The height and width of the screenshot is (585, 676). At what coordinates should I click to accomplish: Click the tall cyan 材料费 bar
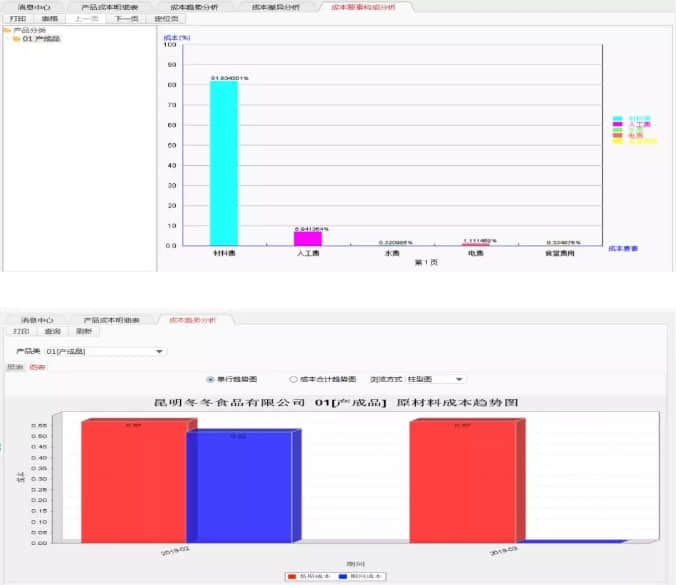223,162
